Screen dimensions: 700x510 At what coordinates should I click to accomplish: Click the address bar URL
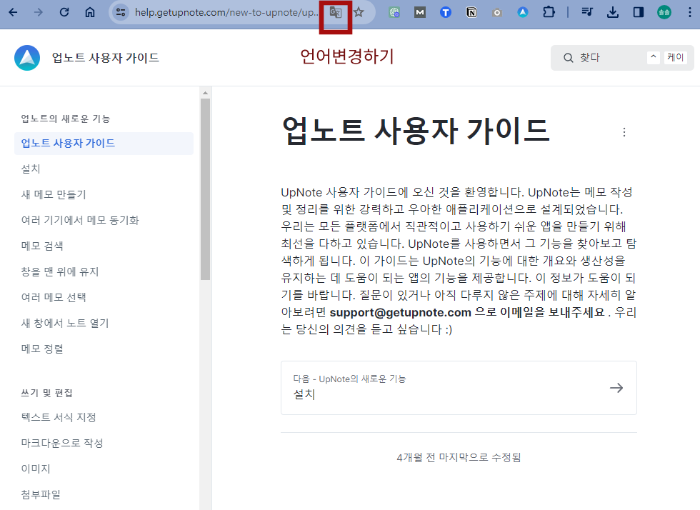227,12
